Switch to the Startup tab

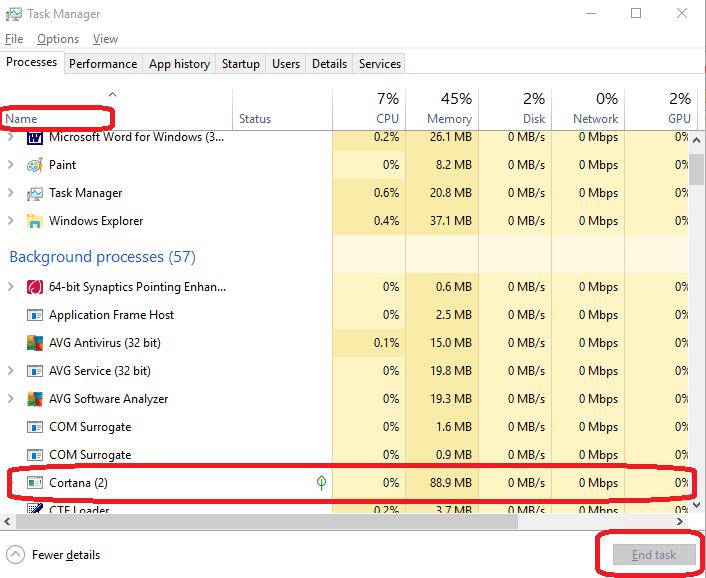(240, 64)
